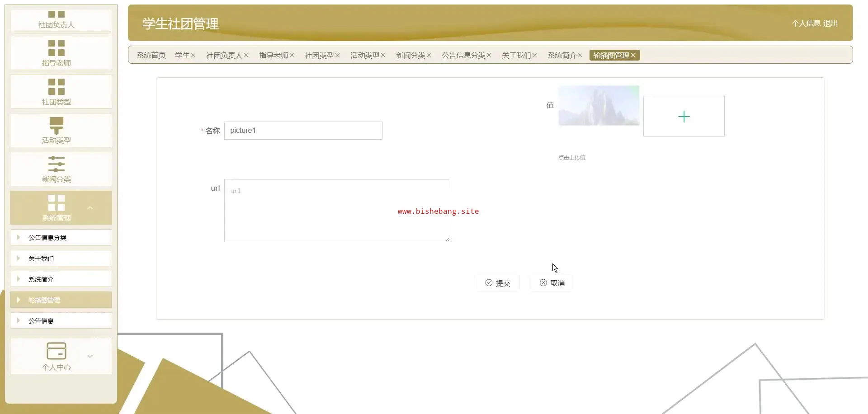Image resolution: width=868 pixels, height=414 pixels.
Task: Click the 学生社团管理 title text
Action: click(x=180, y=24)
